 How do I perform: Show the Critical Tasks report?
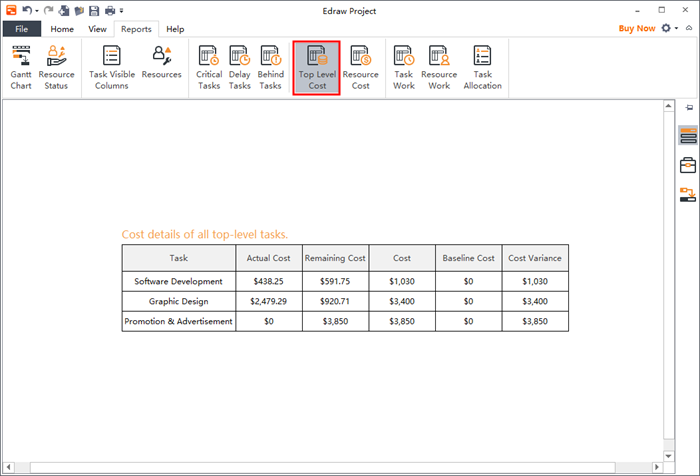click(x=209, y=67)
